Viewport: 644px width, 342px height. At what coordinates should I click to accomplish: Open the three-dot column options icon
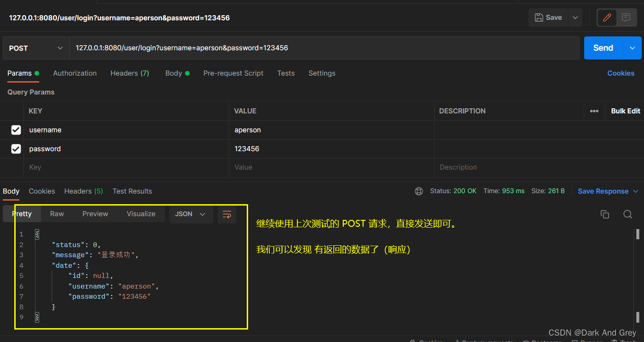tap(594, 111)
